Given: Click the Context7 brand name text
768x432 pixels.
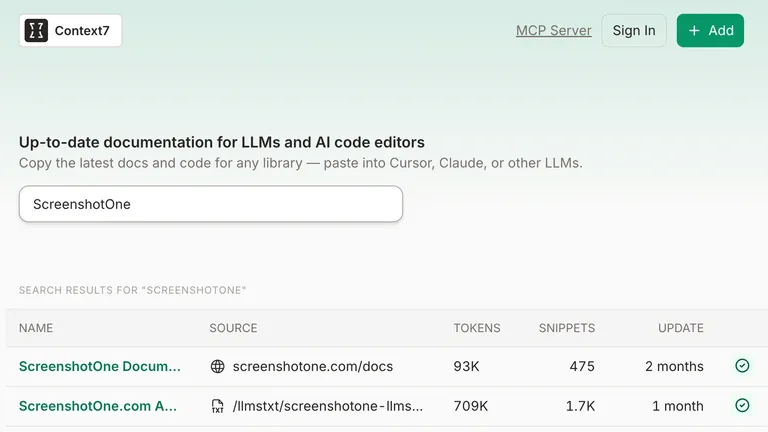Looking at the screenshot, I should (x=82, y=30).
